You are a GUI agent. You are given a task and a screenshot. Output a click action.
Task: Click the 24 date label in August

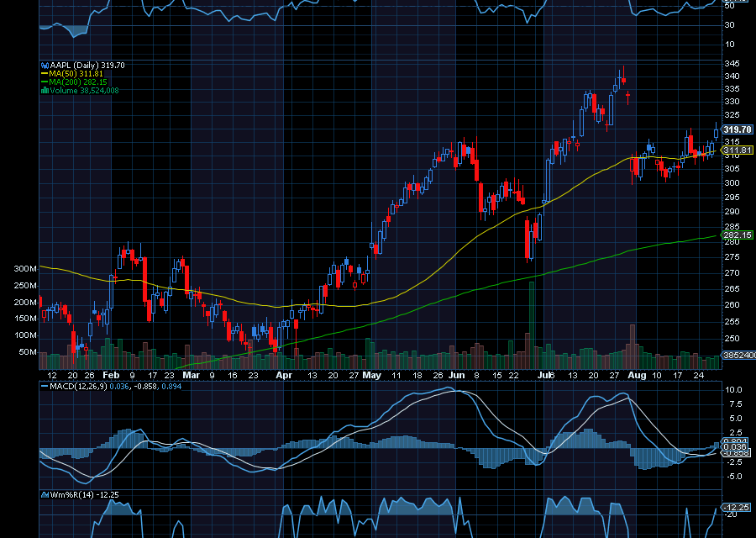(698, 376)
